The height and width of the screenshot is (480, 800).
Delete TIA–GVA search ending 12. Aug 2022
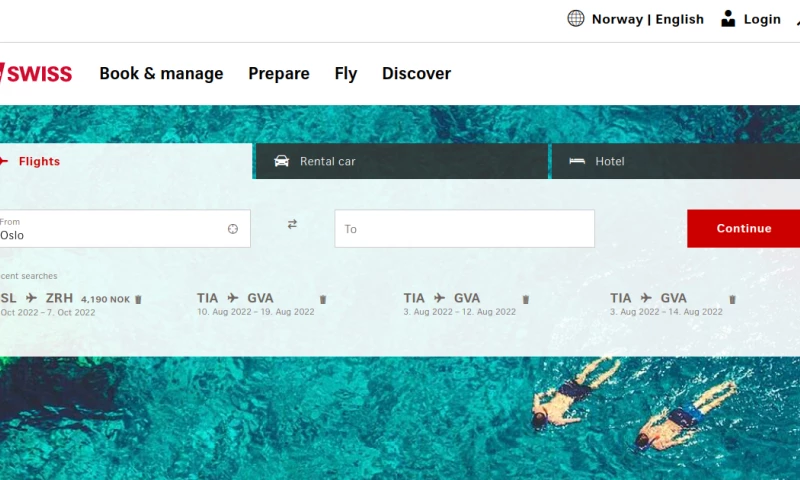coord(526,299)
